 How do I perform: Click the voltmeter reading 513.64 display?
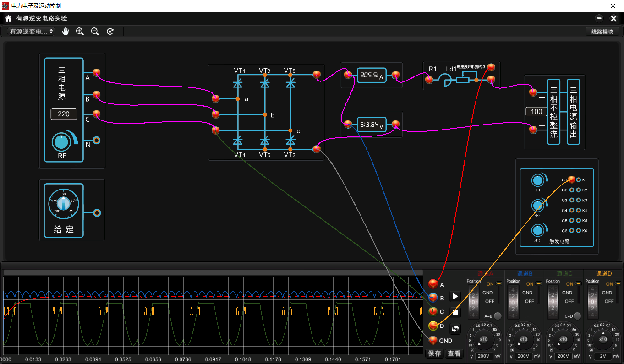pos(372,125)
